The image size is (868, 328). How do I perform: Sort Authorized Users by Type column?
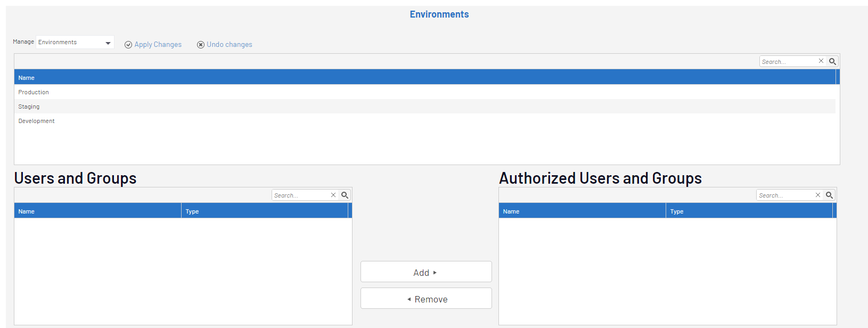pos(677,211)
